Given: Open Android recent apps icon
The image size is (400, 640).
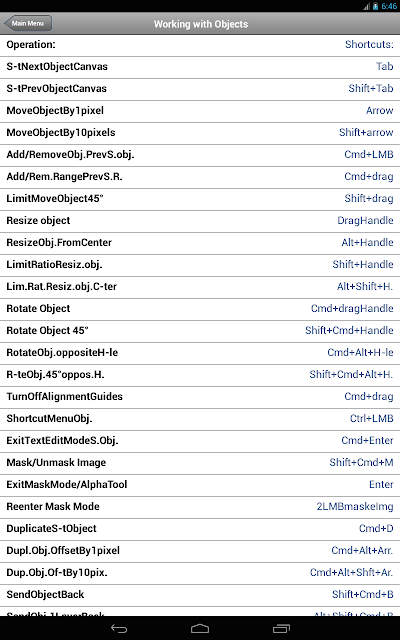Looking at the screenshot, I should coord(281,629).
